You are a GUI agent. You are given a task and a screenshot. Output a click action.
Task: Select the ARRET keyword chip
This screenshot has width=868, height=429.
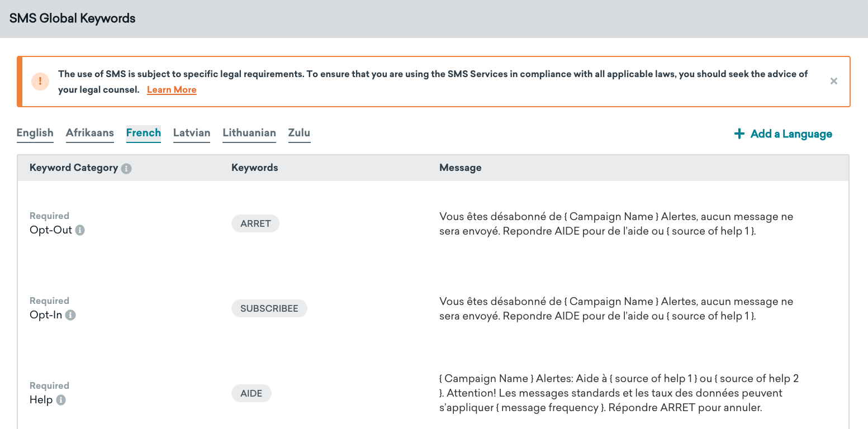[x=255, y=223]
